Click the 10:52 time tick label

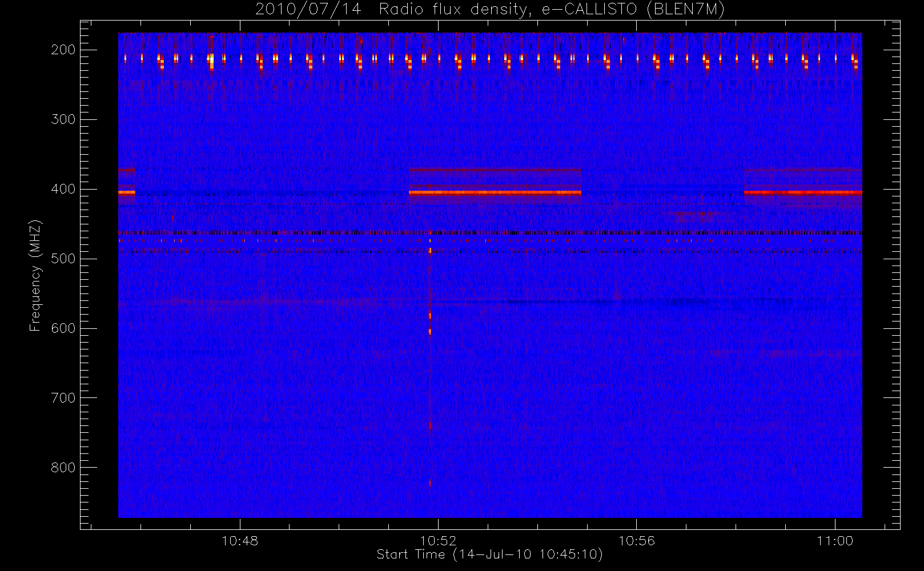tap(438, 541)
